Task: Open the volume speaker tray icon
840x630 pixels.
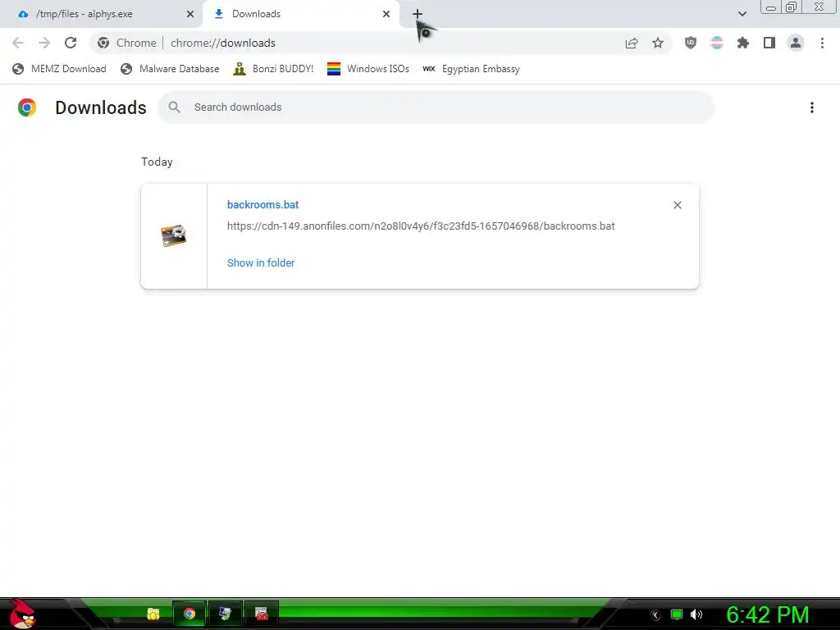Action: point(696,614)
